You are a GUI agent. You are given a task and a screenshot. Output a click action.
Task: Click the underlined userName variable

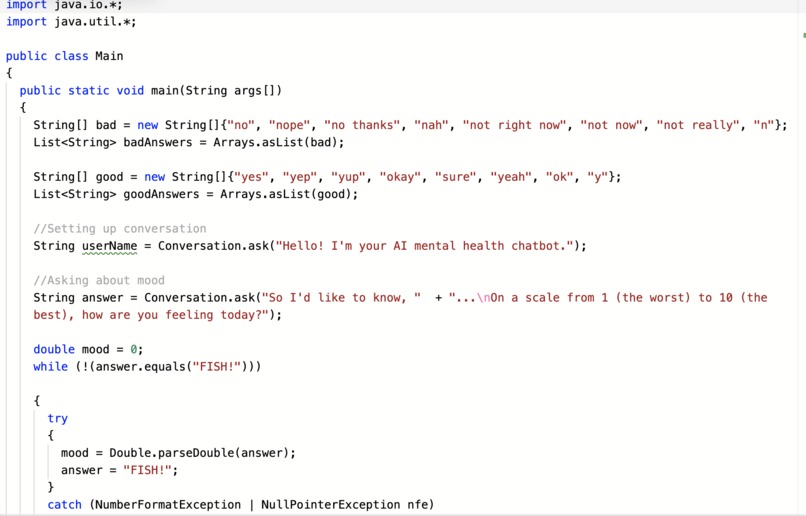[109, 246]
